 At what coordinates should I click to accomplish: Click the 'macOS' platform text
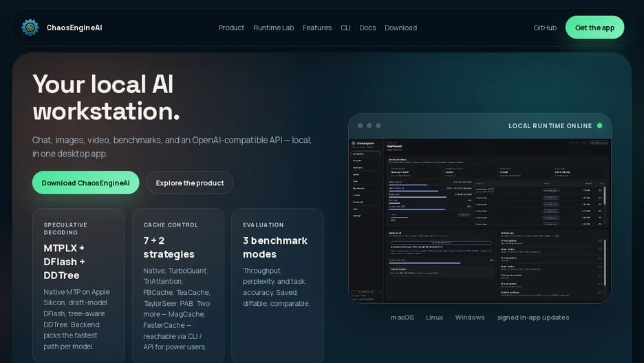click(402, 318)
